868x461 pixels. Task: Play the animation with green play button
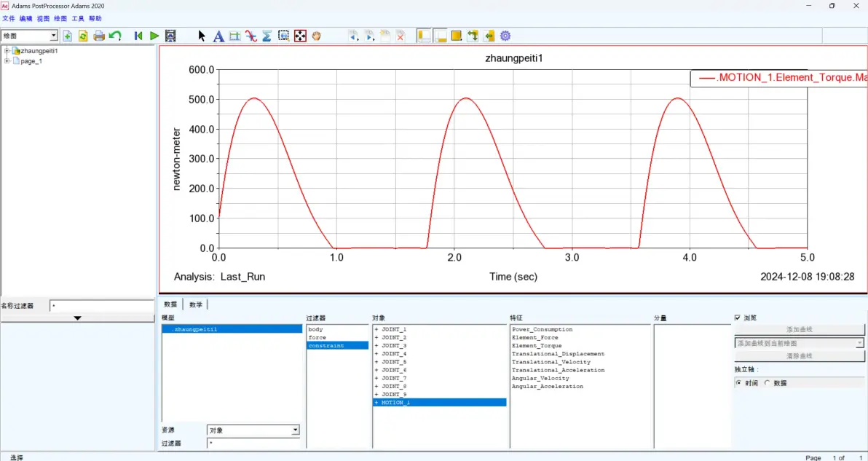click(x=154, y=36)
